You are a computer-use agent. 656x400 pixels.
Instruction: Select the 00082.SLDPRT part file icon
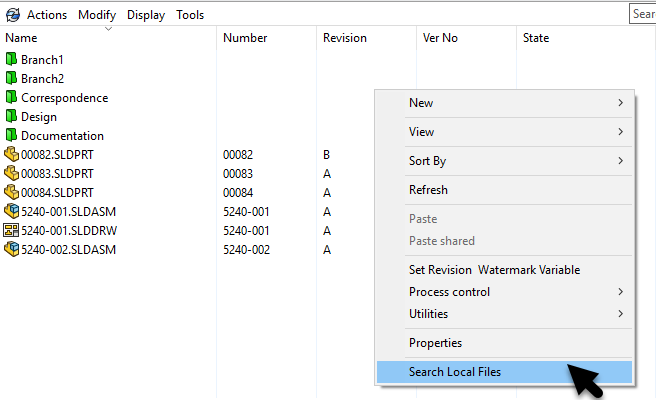coord(12,155)
